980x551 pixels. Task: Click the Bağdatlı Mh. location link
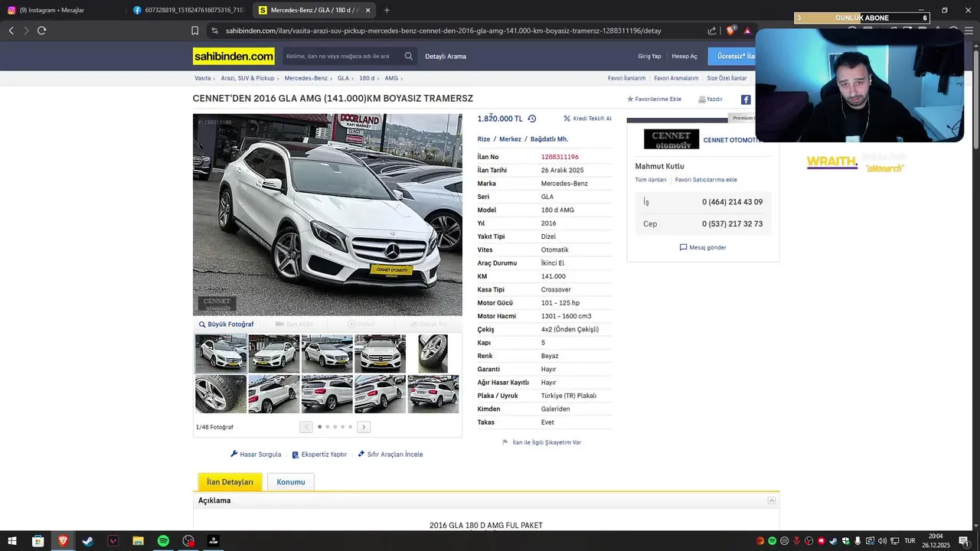click(x=549, y=139)
